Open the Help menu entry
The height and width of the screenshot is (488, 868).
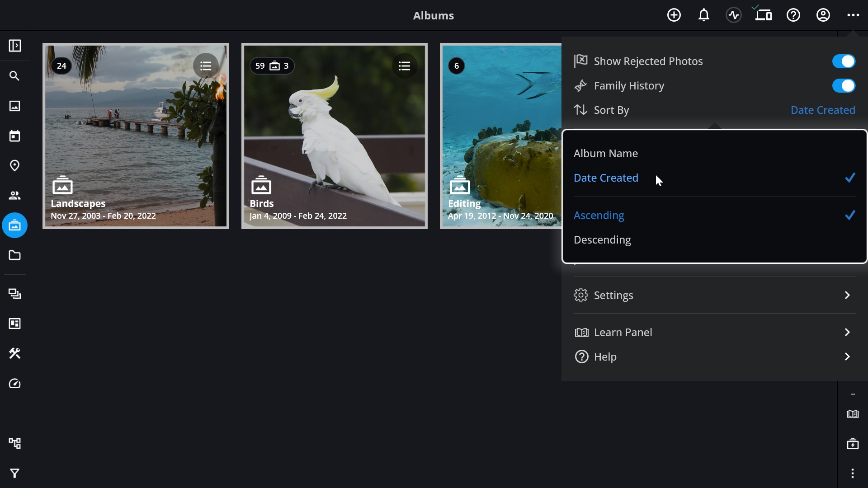coord(714,357)
